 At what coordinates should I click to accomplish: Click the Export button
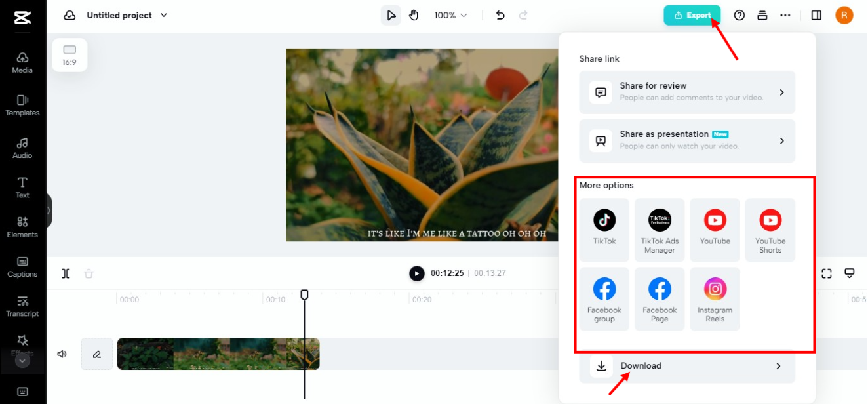pos(692,15)
